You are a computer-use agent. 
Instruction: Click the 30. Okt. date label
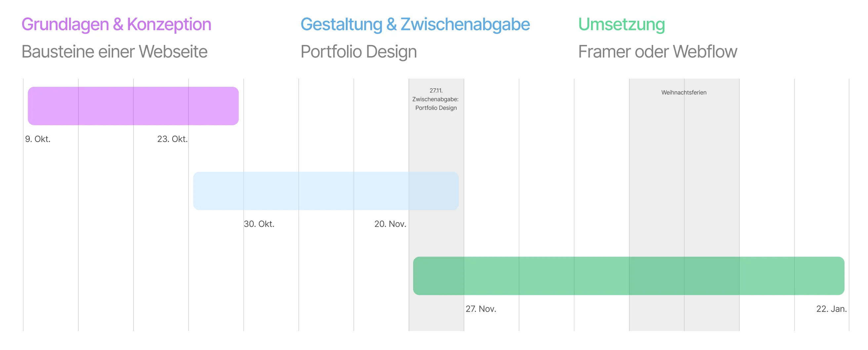[259, 224]
